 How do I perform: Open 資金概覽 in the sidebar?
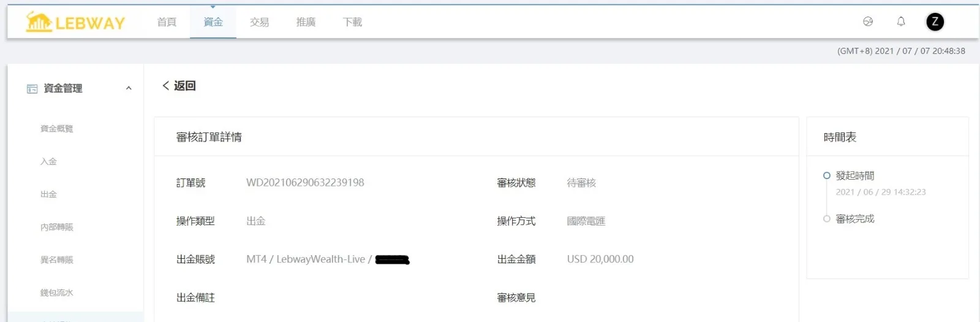(57, 129)
